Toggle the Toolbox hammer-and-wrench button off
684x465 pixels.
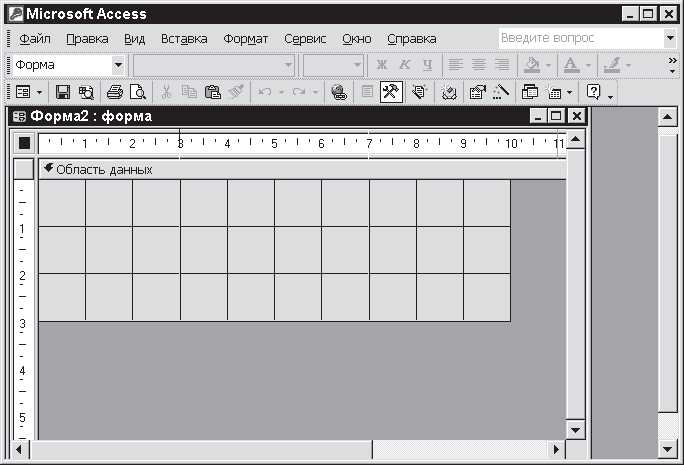pyautogui.click(x=391, y=92)
